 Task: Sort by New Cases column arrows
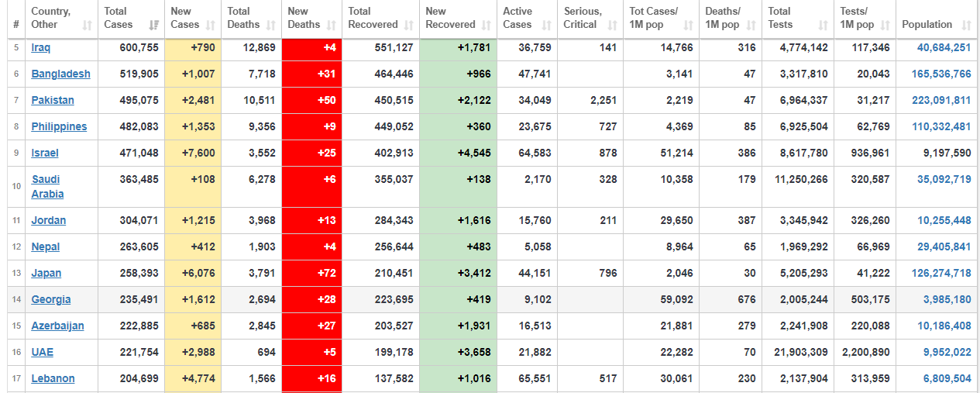[210, 26]
